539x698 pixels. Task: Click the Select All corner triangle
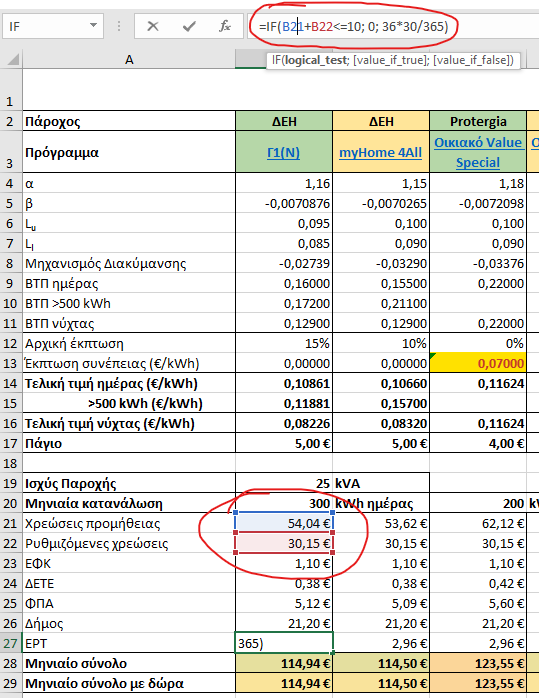click(12, 59)
